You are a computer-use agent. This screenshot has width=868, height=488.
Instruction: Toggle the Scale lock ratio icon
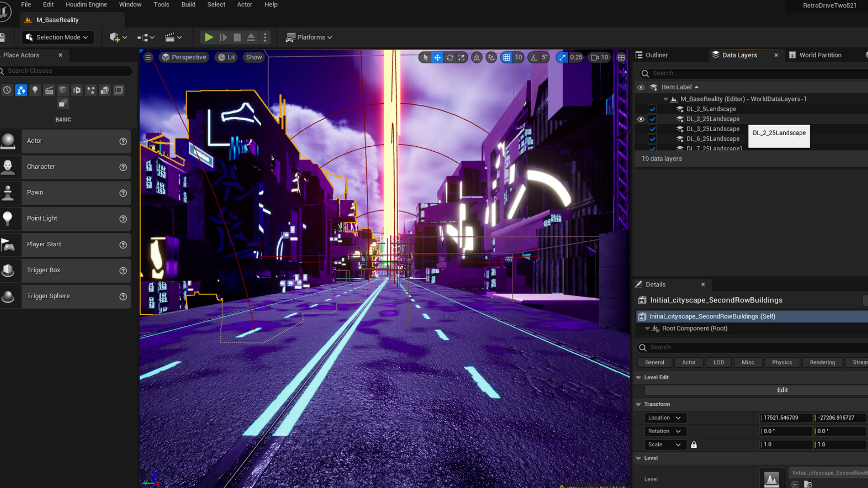(x=694, y=445)
